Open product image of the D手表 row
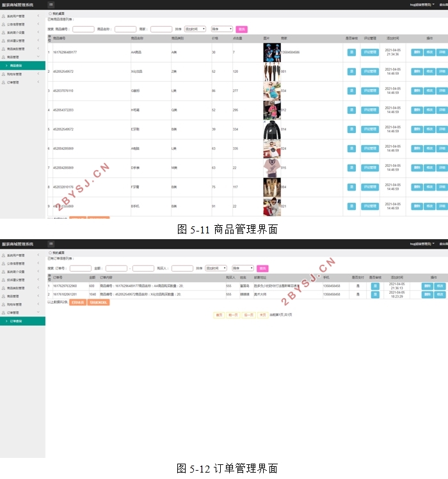 click(x=272, y=168)
